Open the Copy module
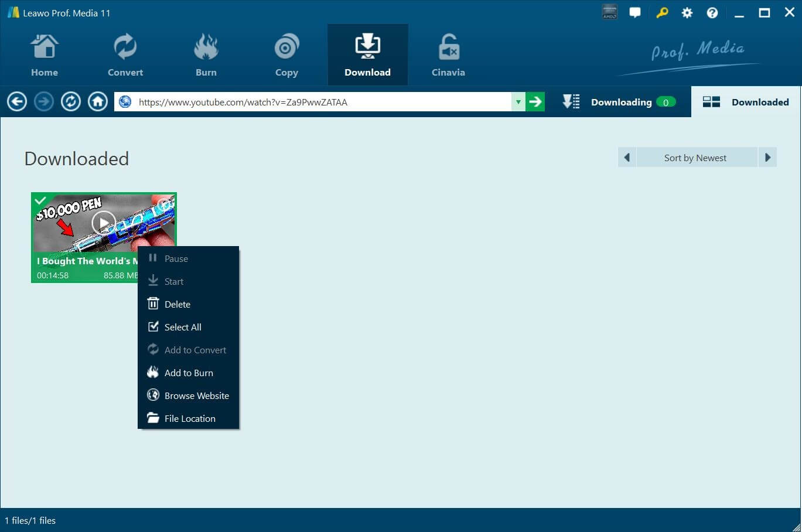802x532 pixels. click(286, 56)
